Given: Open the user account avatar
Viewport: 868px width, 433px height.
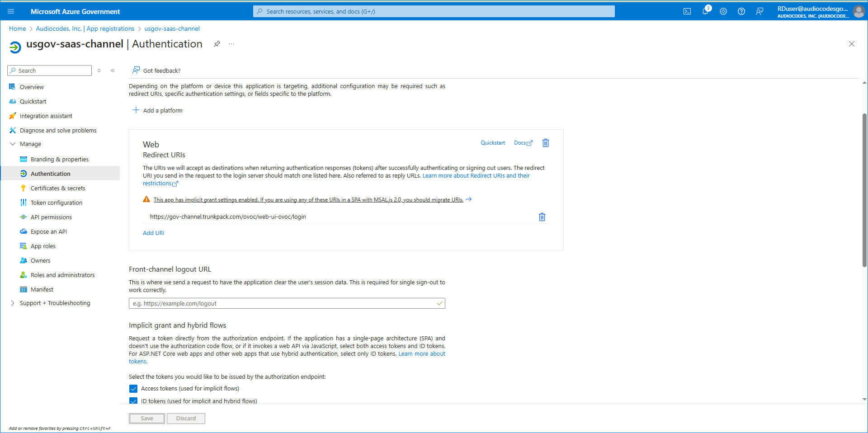Looking at the screenshot, I should 859,11.
